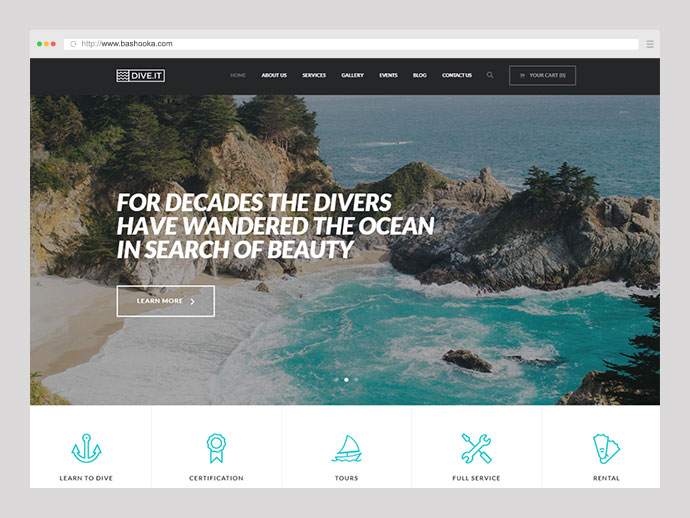Open the About Us page

pyautogui.click(x=274, y=75)
